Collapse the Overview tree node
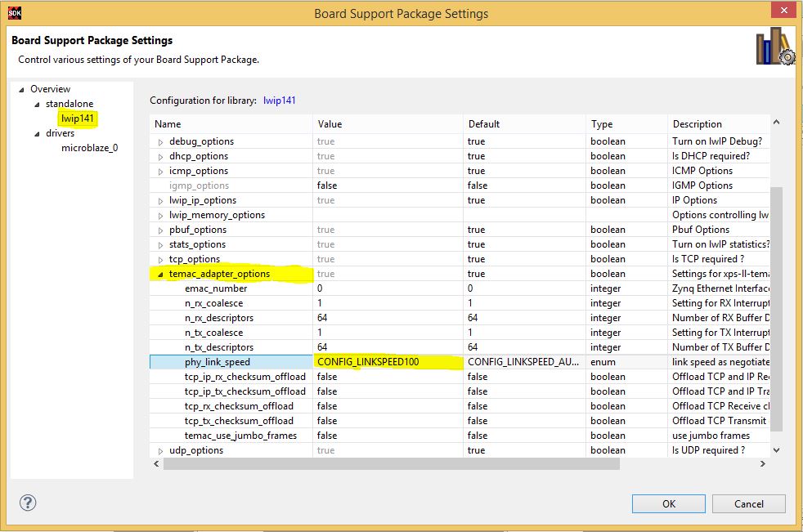This screenshot has height=532, width=803. [21, 90]
